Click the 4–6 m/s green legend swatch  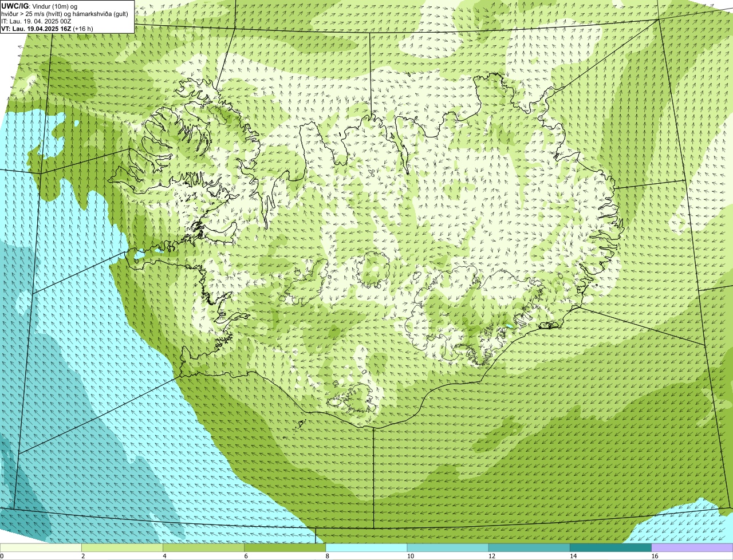(204, 547)
